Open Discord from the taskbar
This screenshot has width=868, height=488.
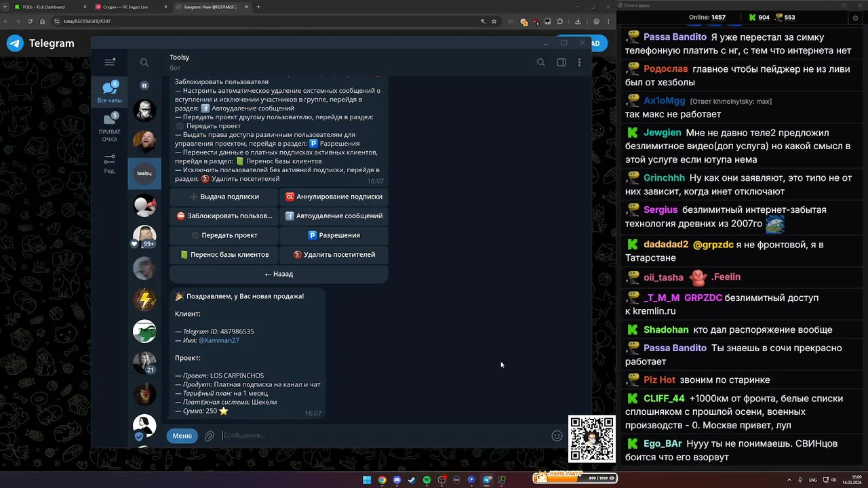(397, 480)
